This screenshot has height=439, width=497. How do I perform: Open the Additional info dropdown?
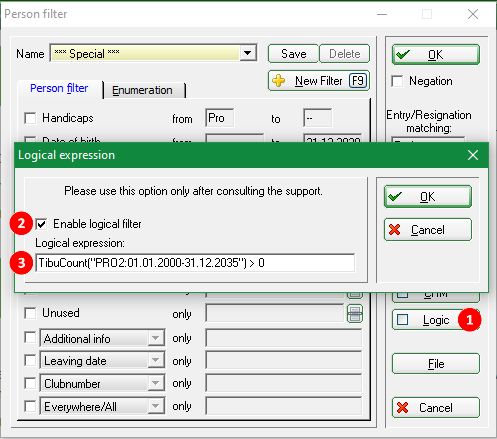click(102, 338)
